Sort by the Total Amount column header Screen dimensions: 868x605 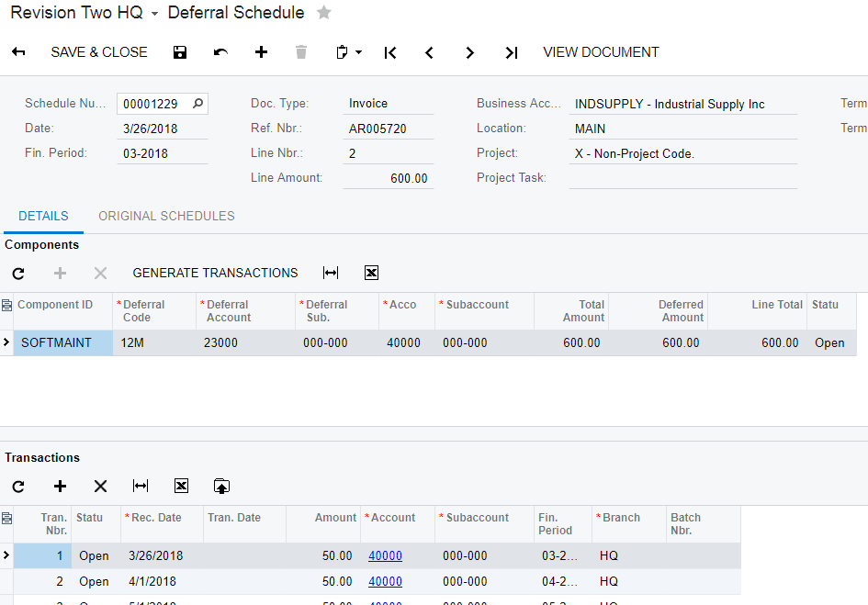tap(571, 311)
